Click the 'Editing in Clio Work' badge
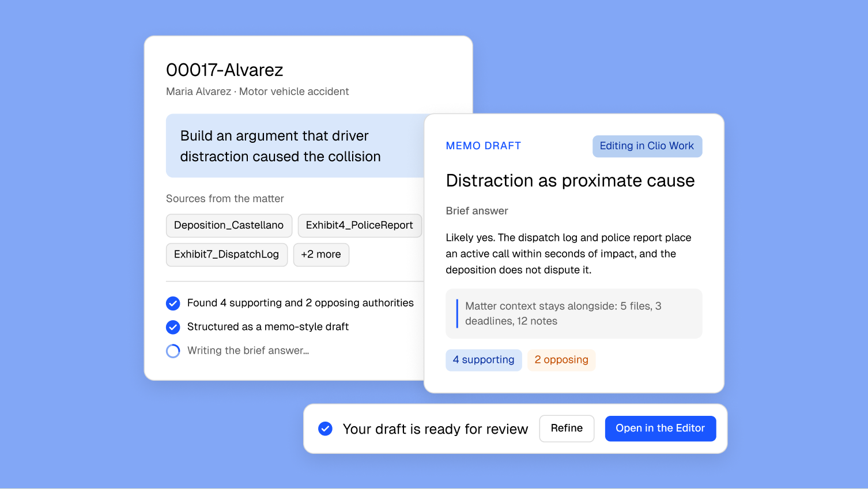Image resolution: width=868 pixels, height=489 pixels. [647, 146]
